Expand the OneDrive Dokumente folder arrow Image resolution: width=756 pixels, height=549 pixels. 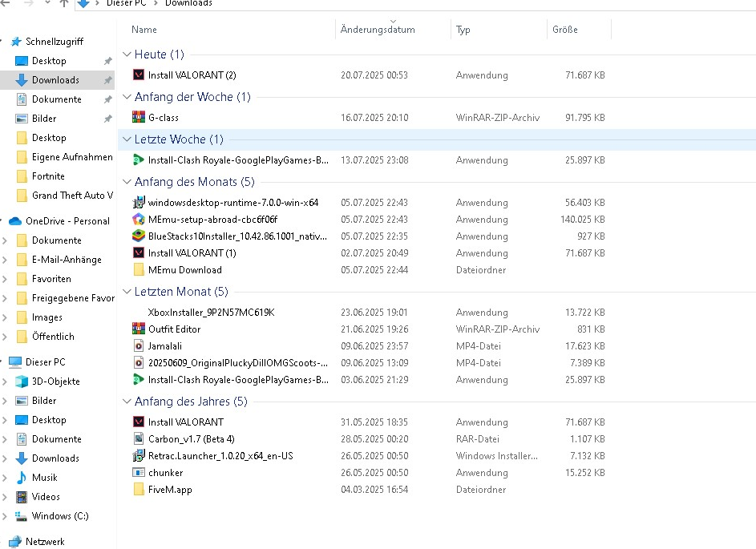pos(5,240)
